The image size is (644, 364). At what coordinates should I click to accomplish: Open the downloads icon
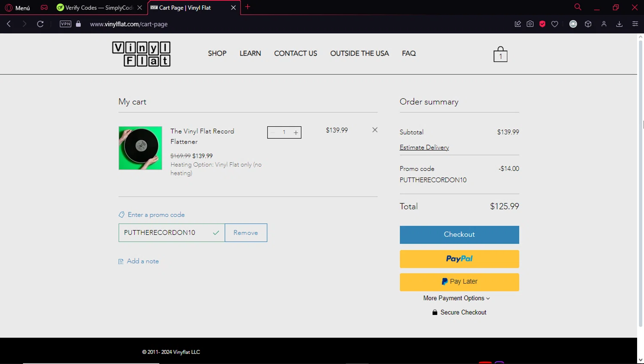pos(619,24)
